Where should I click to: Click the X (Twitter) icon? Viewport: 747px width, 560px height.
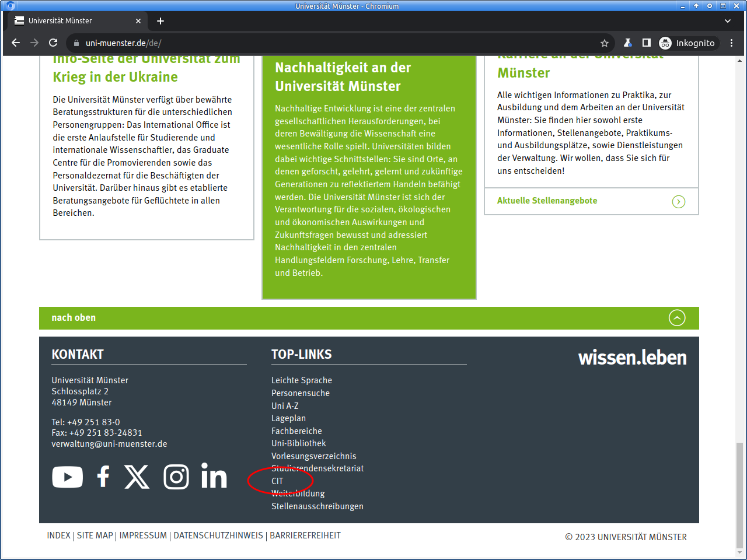(x=137, y=477)
